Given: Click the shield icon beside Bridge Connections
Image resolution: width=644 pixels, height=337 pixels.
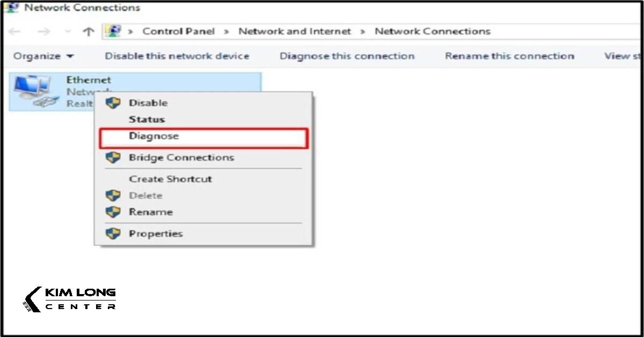Looking at the screenshot, I should point(113,158).
